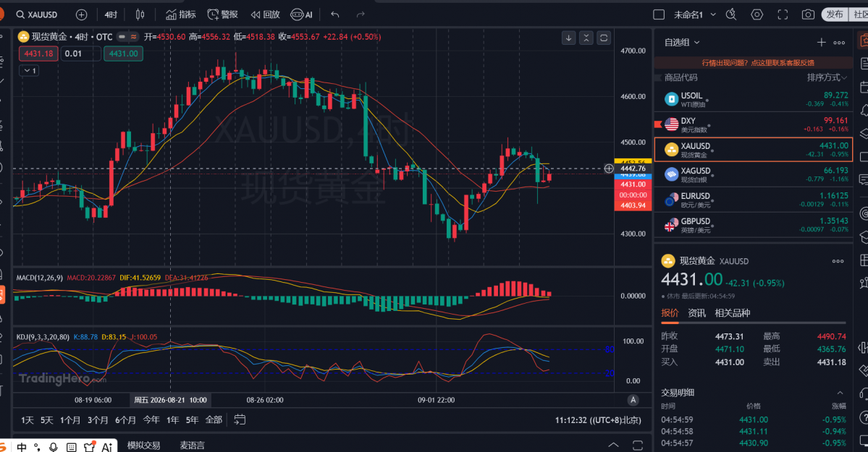Open the XAUUSD symbol search
Viewport: 868px width, 452px height.
tap(36, 14)
